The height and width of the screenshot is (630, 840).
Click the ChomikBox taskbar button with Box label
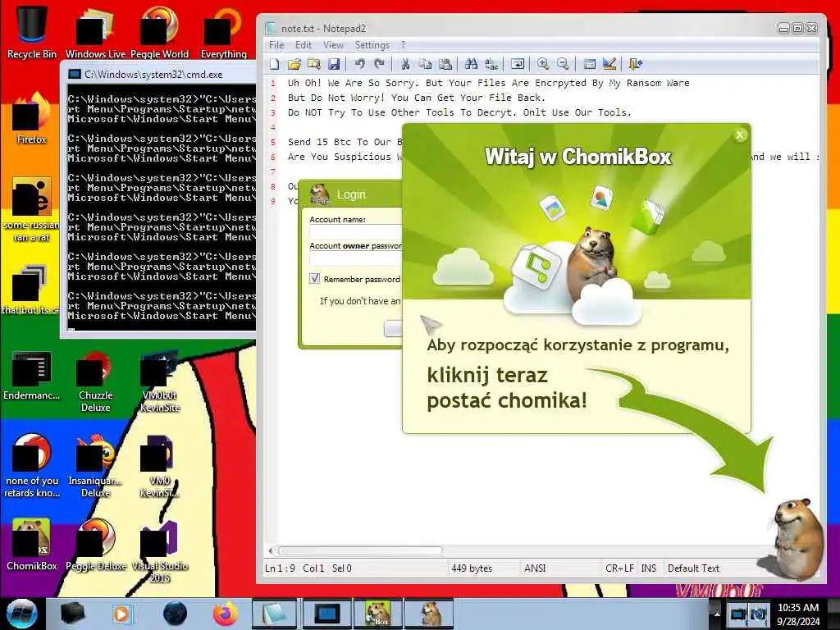378,614
